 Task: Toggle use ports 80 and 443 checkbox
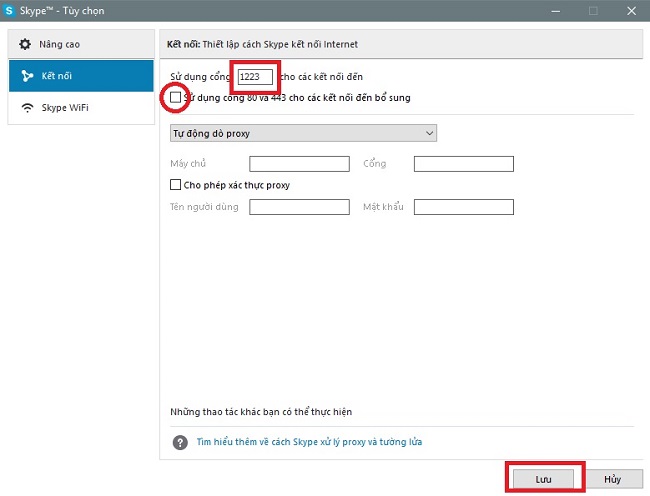tap(175, 97)
